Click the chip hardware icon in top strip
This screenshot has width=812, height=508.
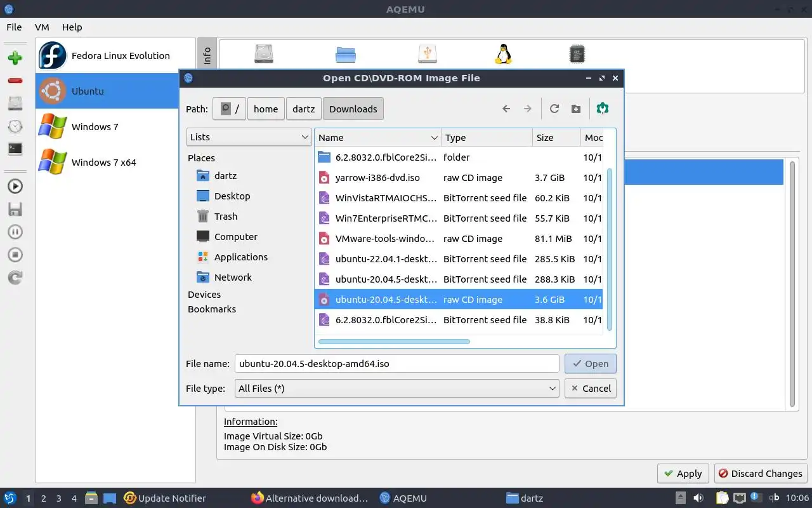point(577,54)
